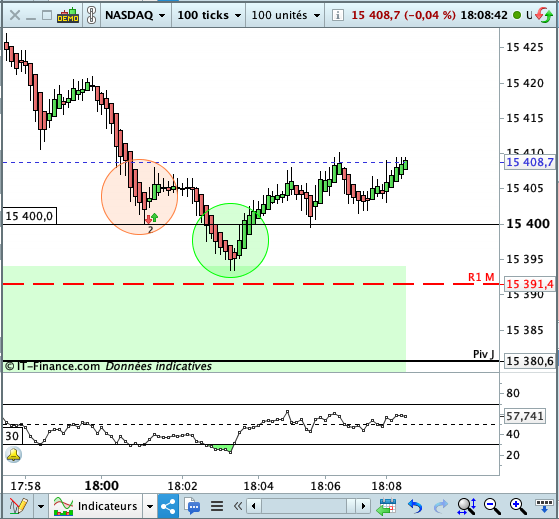Click the bold 15 400 axis label

528,223
